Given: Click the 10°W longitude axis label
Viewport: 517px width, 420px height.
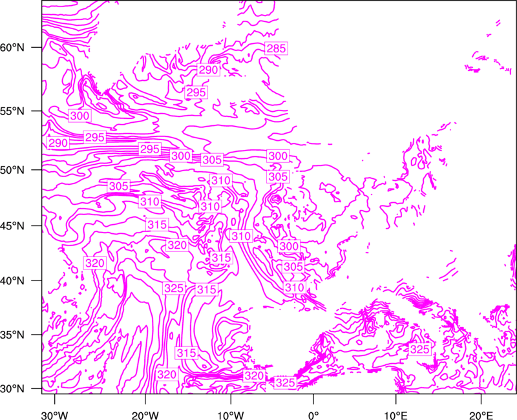Looking at the screenshot, I should tap(230, 415).
